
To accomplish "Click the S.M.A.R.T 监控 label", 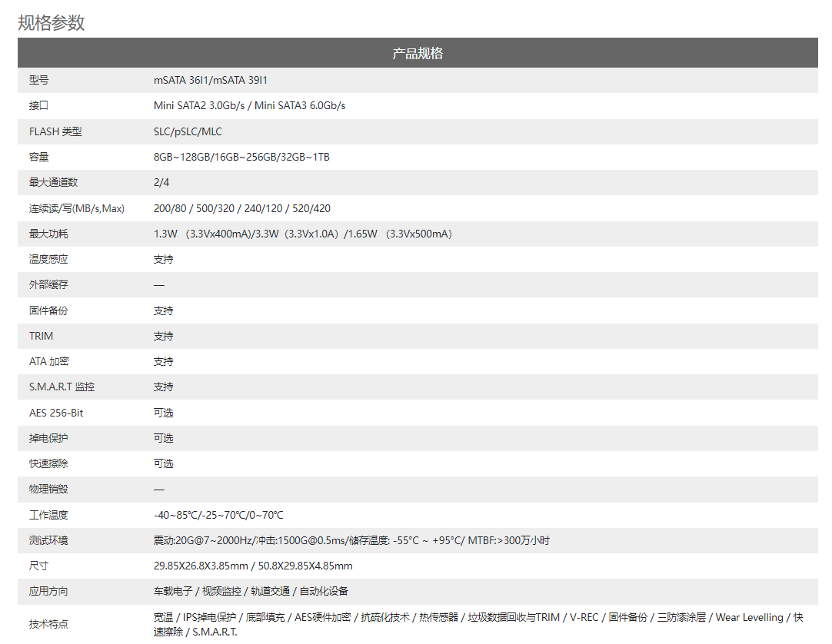I will point(62,387).
